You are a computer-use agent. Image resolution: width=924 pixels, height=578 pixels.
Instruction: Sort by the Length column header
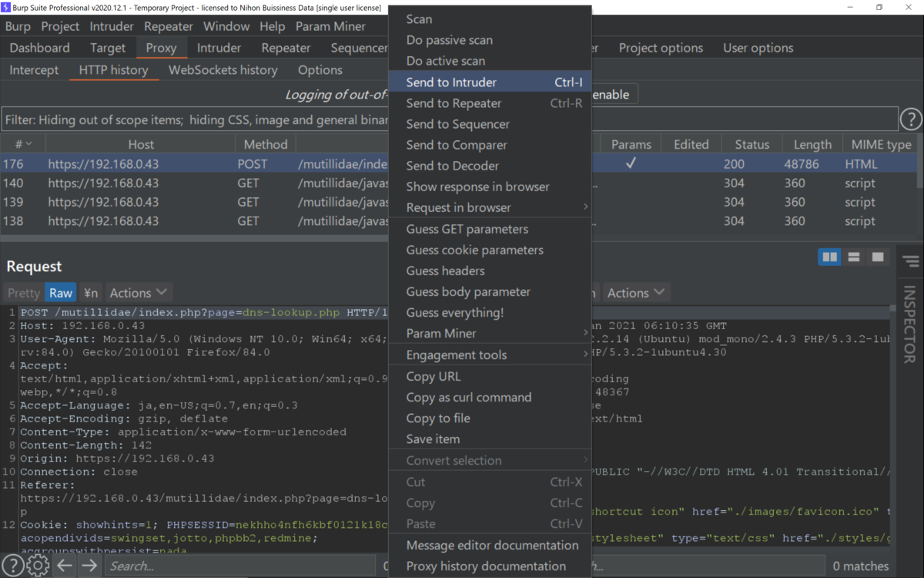coord(812,144)
